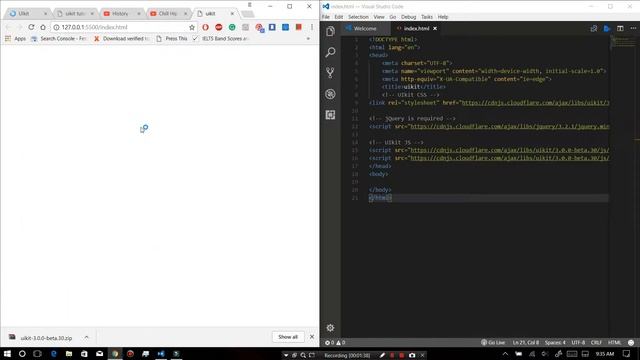640x360 pixels.
Task: Open the Help menu in VS Code
Action: tap(442, 17)
